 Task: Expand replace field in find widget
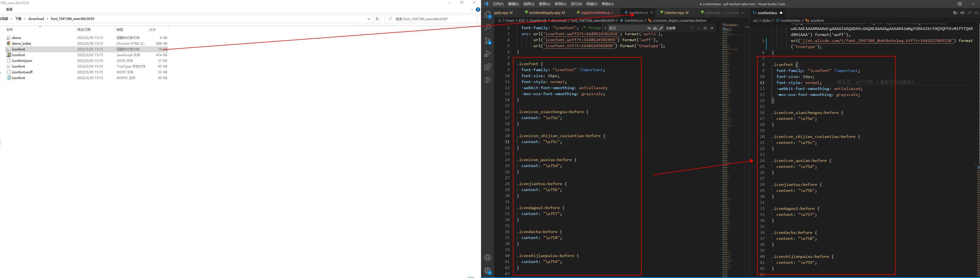click(x=605, y=28)
